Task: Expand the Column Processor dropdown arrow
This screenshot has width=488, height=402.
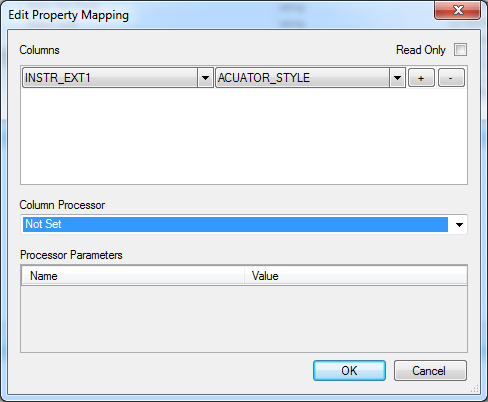Action: (459, 224)
